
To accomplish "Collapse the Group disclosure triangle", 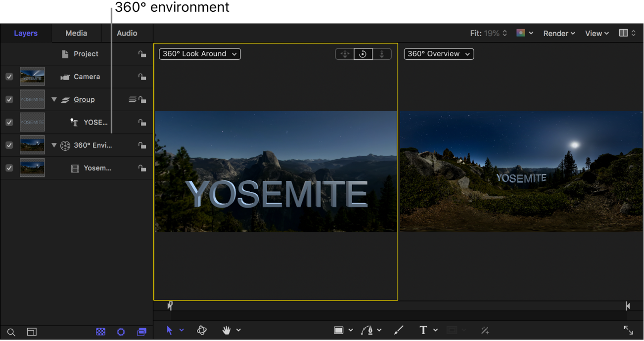I will [x=54, y=99].
